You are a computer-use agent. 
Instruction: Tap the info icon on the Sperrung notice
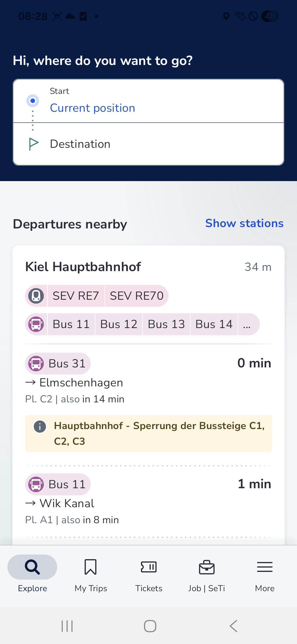[x=40, y=427]
